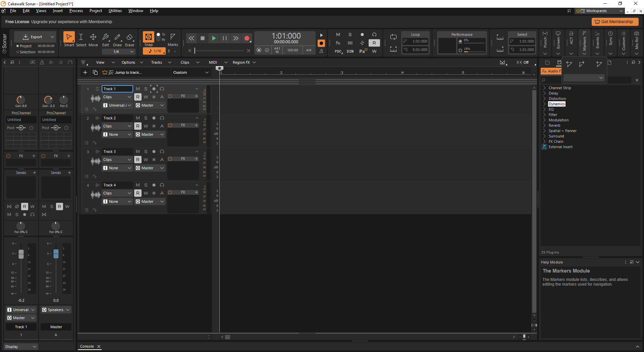
Task: Click the PDC override button
Action: point(338,51)
